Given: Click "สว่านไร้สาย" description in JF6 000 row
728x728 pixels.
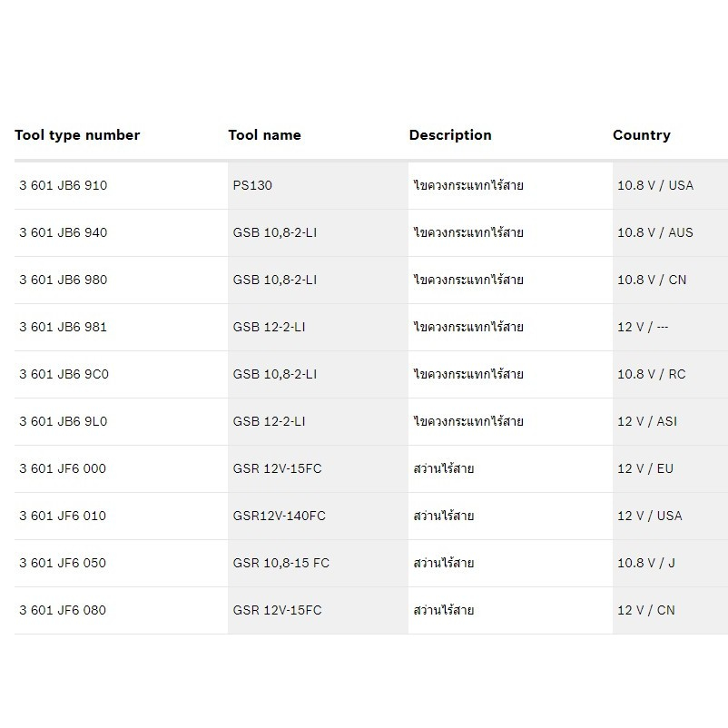Looking at the screenshot, I should pos(444,468).
